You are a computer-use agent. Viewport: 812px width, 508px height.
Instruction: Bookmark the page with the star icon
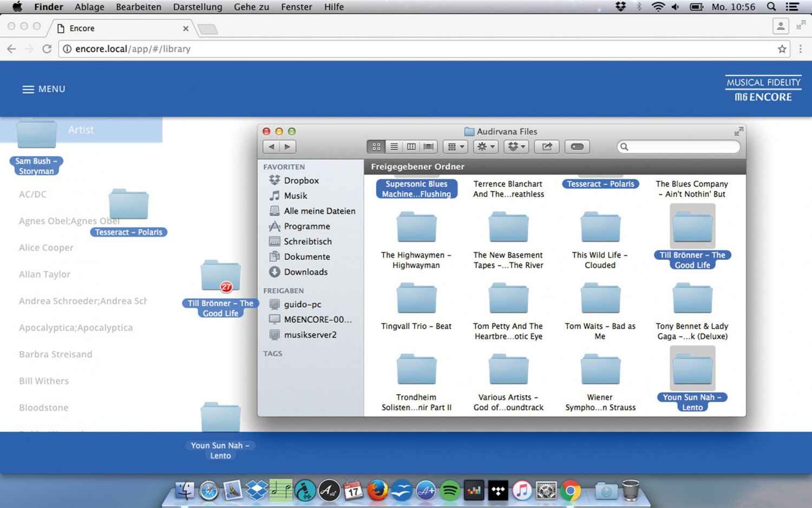click(x=782, y=49)
